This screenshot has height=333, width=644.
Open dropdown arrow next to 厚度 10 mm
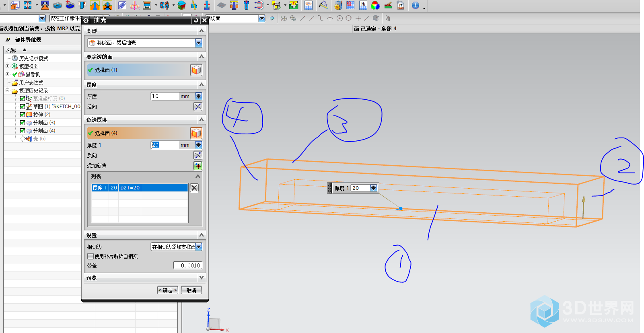click(x=199, y=96)
